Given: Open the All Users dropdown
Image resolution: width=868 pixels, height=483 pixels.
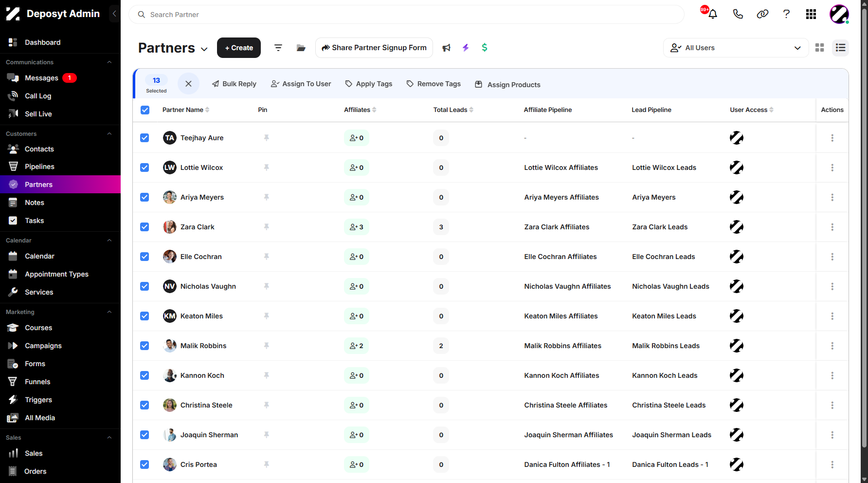Looking at the screenshot, I should coord(736,48).
